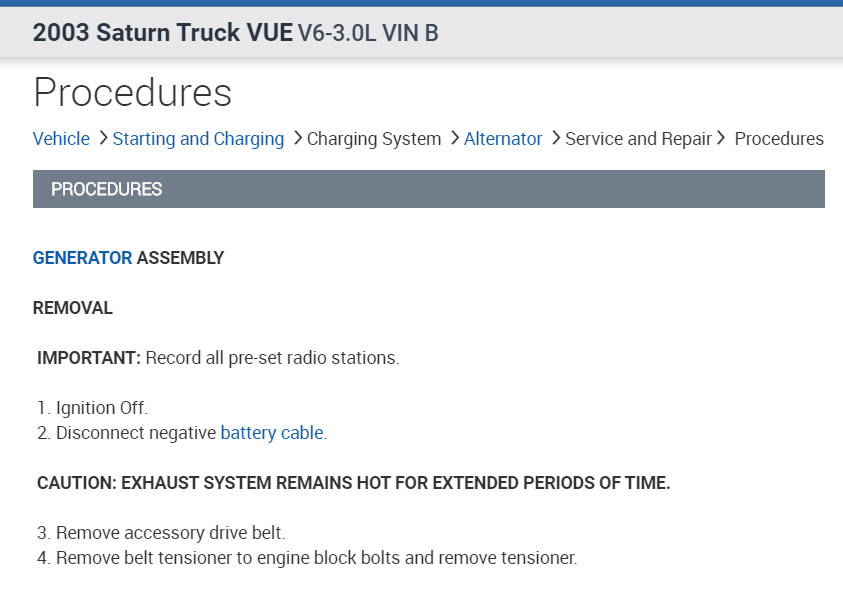843x592 pixels.
Task: Click the large Procedures page heading
Action: [x=132, y=92]
